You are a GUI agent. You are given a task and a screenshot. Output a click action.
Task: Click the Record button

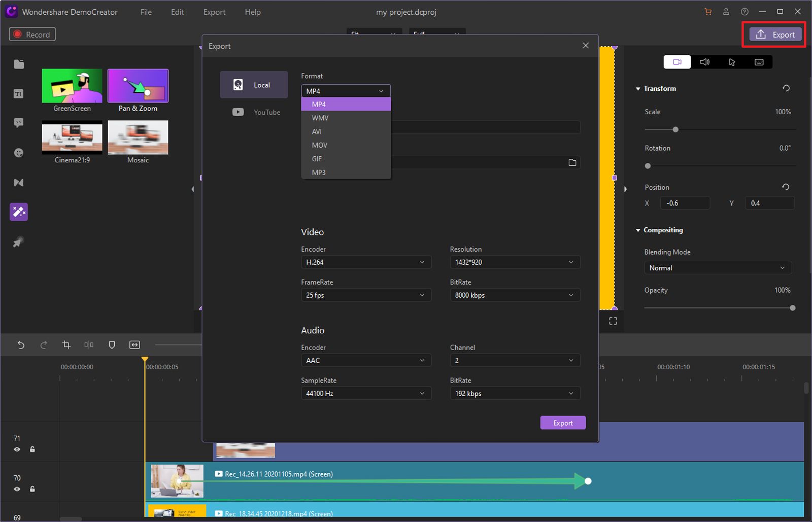[x=32, y=34]
